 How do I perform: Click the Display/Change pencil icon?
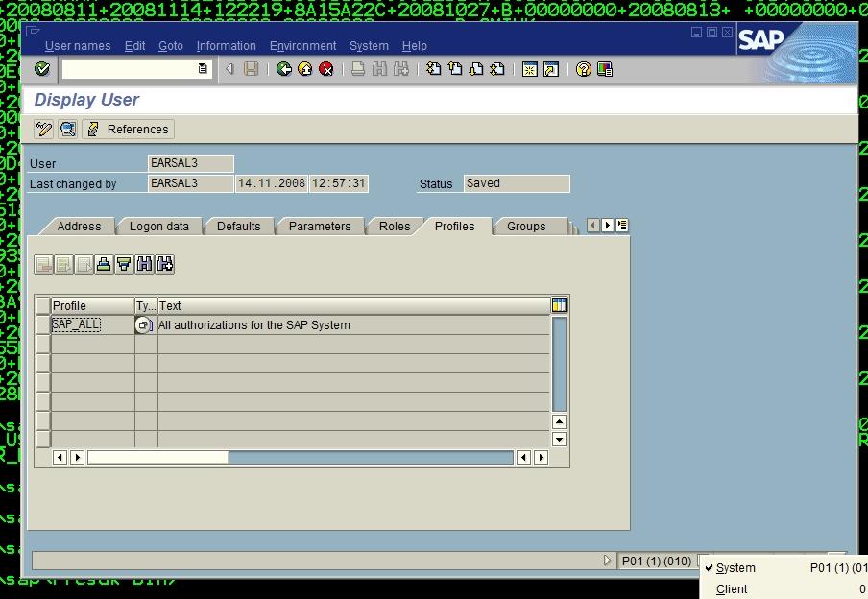44,129
